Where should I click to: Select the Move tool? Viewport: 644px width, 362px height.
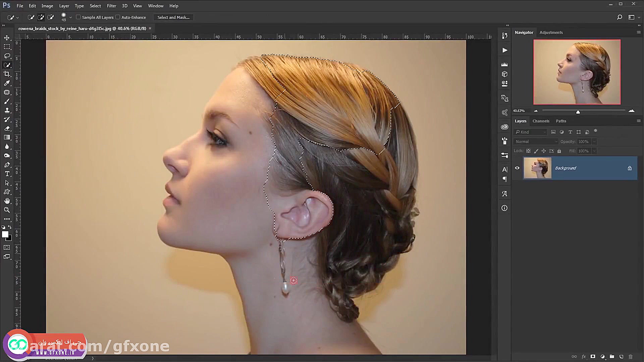[x=7, y=38]
